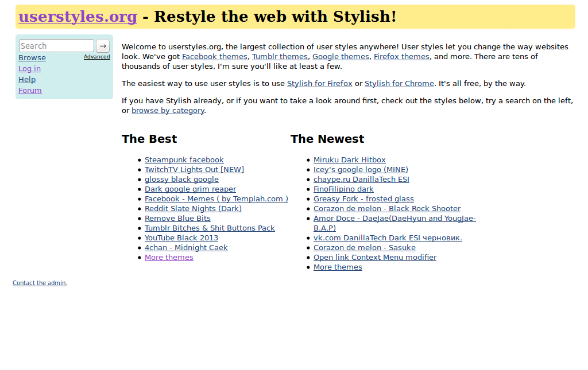Focus the Search text field

tap(56, 46)
